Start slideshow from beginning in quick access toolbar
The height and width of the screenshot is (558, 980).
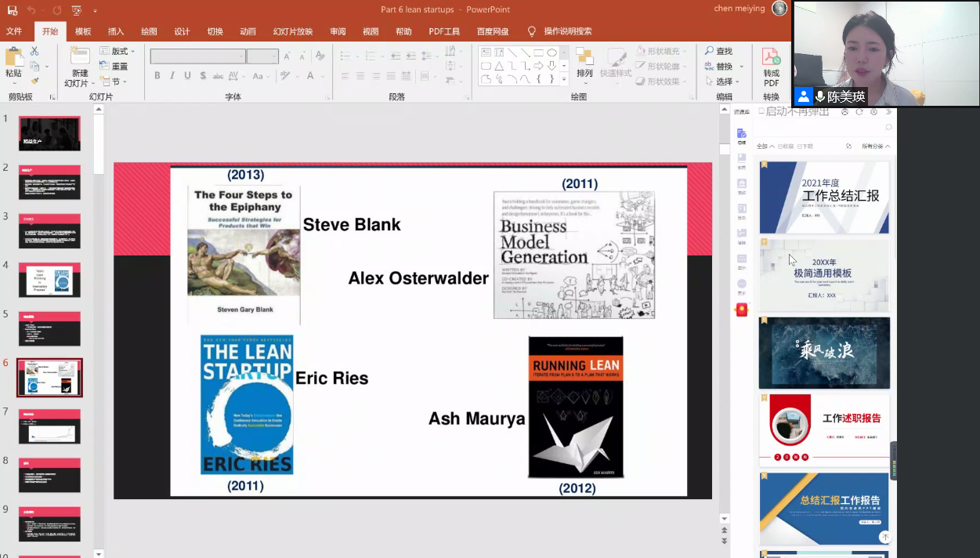coord(76,10)
